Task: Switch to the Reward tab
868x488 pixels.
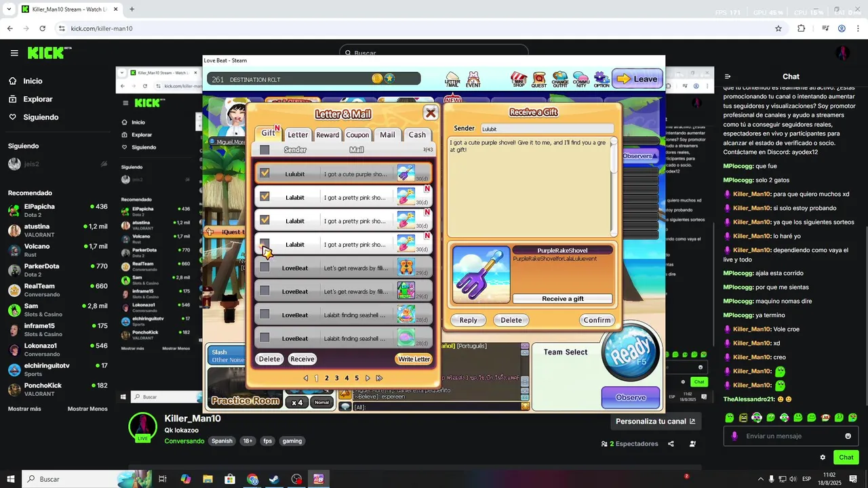Action: tap(328, 135)
